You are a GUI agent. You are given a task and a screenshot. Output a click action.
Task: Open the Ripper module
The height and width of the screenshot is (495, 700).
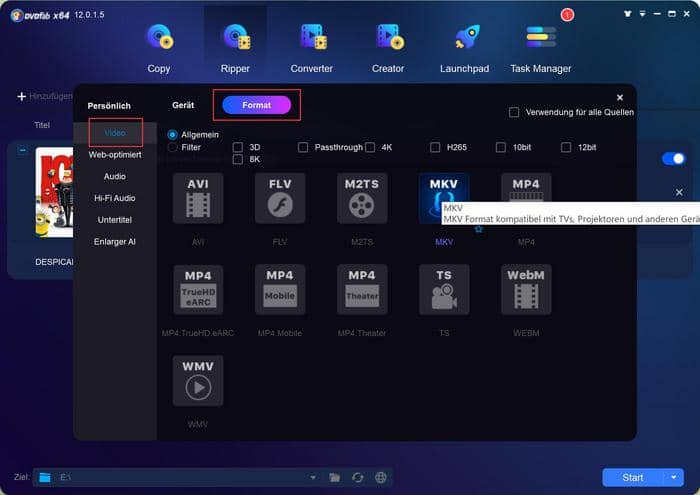[x=235, y=48]
